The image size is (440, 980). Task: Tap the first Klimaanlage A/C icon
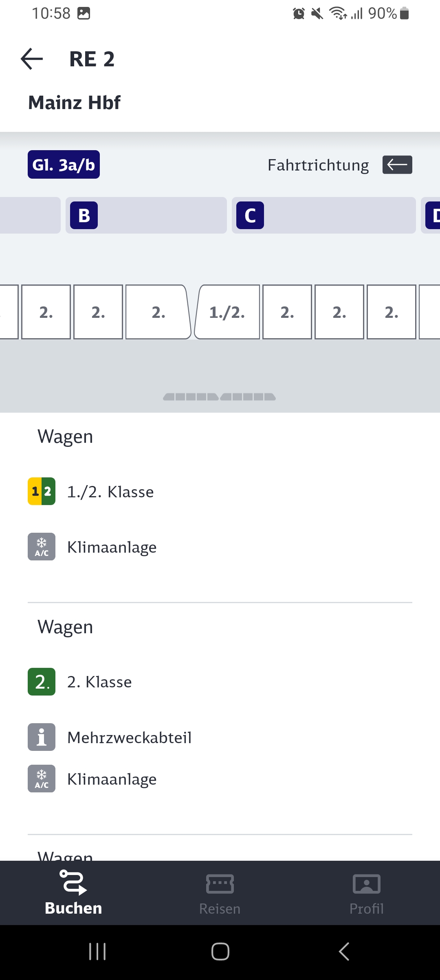click(x=42, y=547)
